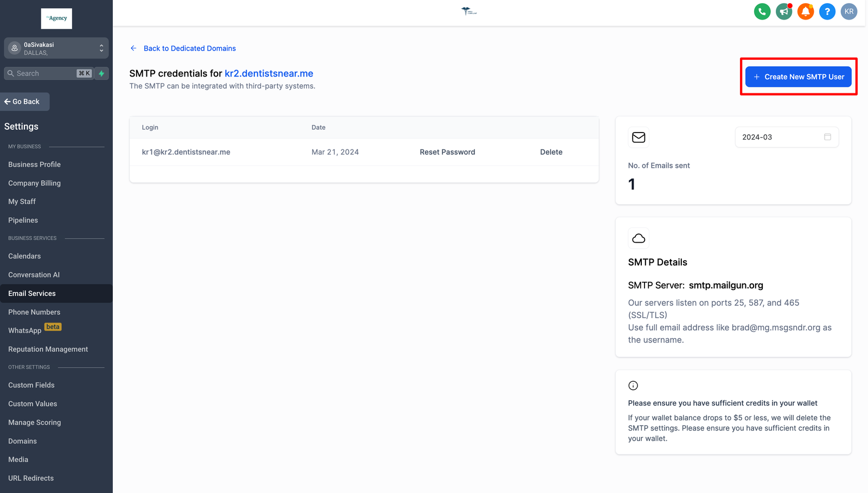Open Email Services settings

[32, 294]
